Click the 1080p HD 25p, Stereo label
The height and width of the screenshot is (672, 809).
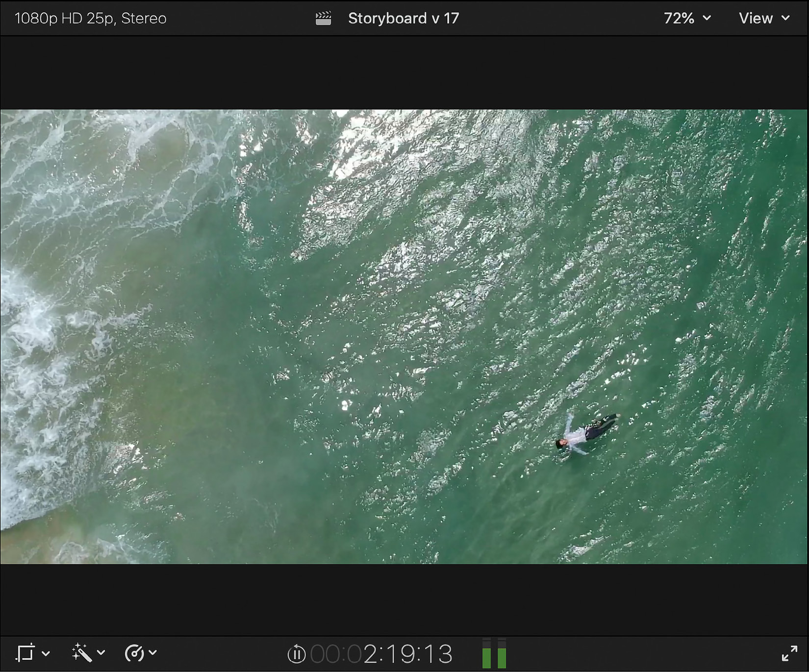pos(91,18)
